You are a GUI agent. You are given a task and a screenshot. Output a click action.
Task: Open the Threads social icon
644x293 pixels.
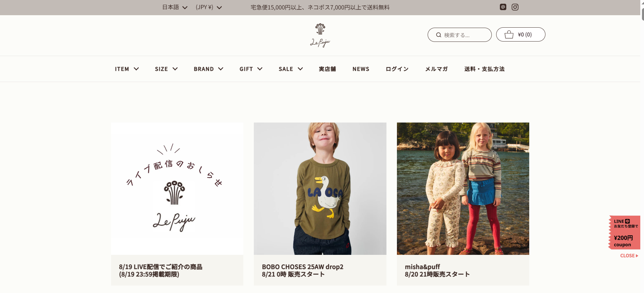503,7
